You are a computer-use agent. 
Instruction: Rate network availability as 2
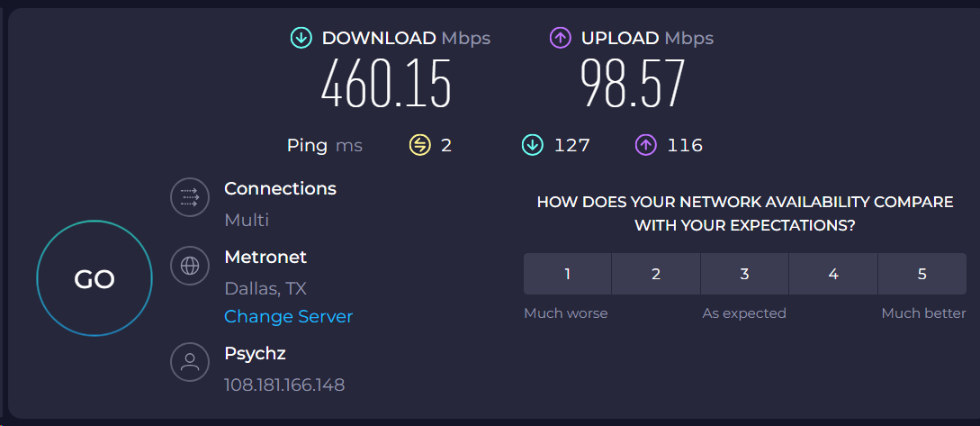656,274
